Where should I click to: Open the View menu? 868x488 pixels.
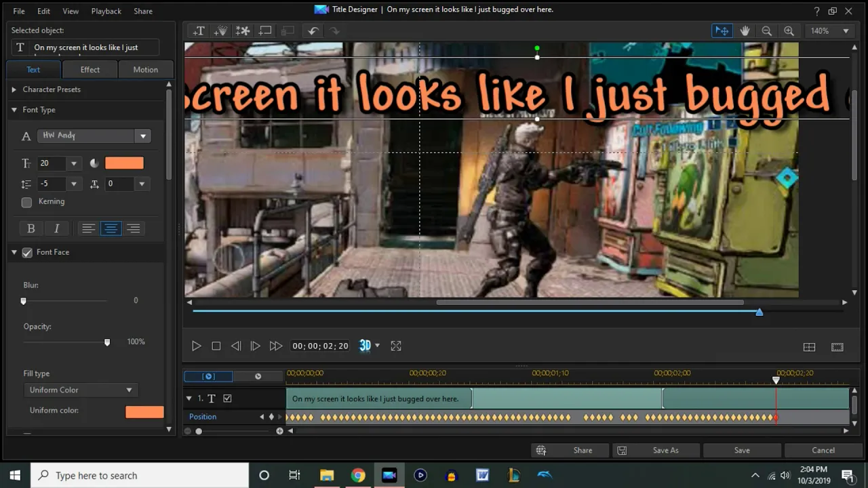point(71,11)
